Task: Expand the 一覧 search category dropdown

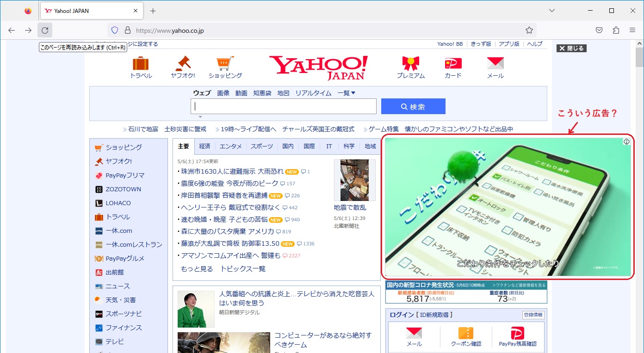Action: (347, 93)
